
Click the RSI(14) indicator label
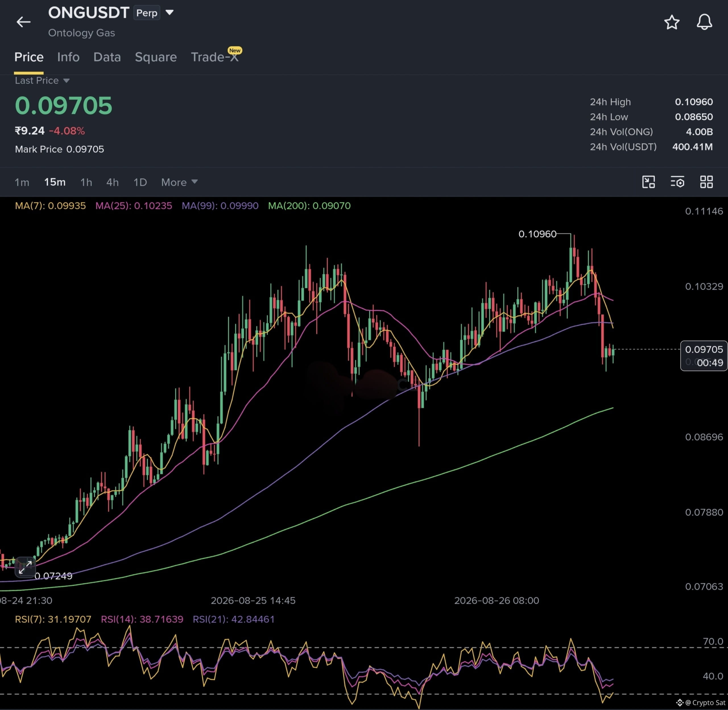pyautogui.click(x=142, y=619)
